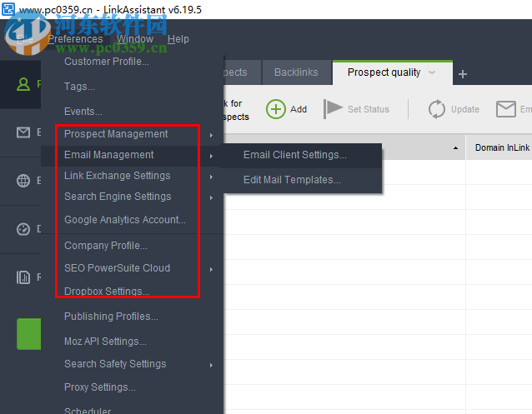The image size is (532, 414).
Task: Select Customer Profile... menu item
Action: coord(107,62)
